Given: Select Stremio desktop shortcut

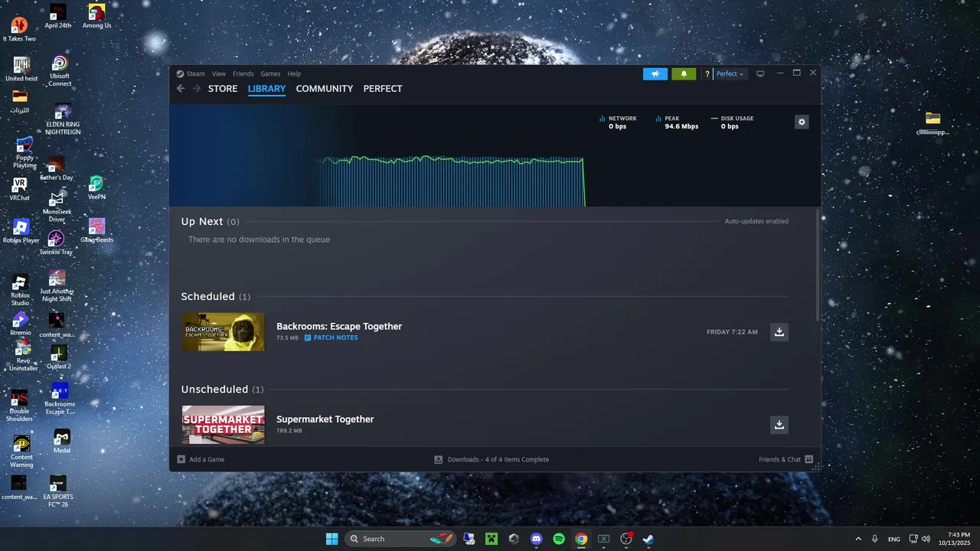Looking at the screenshot, I should [21, 324].
